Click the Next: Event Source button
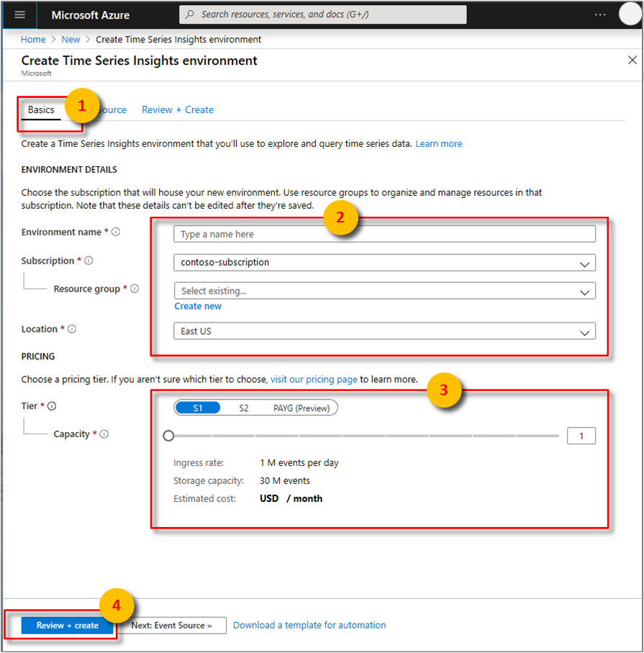 173,625
